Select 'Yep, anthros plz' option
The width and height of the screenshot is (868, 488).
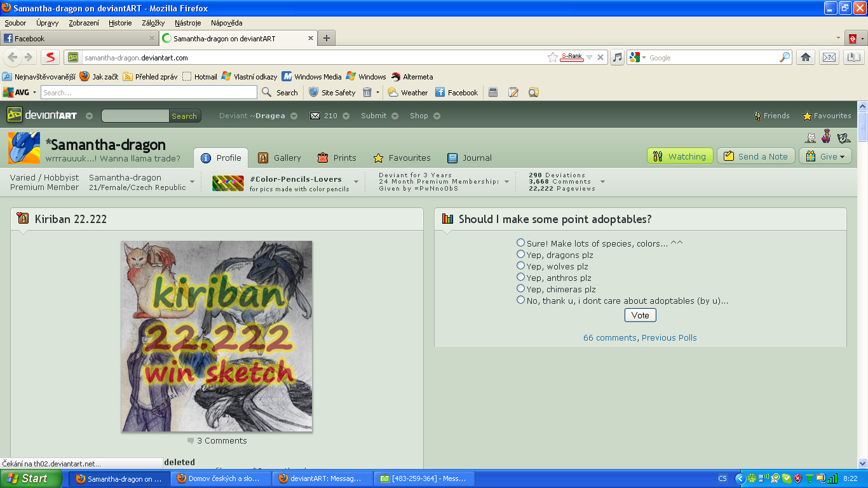[521, 277]
